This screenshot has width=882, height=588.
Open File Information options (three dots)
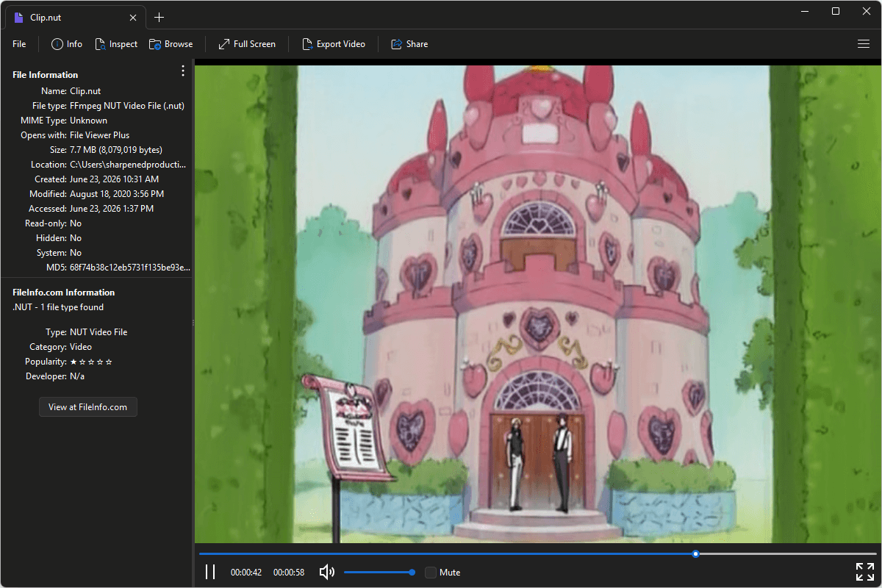tap(183, 71)
